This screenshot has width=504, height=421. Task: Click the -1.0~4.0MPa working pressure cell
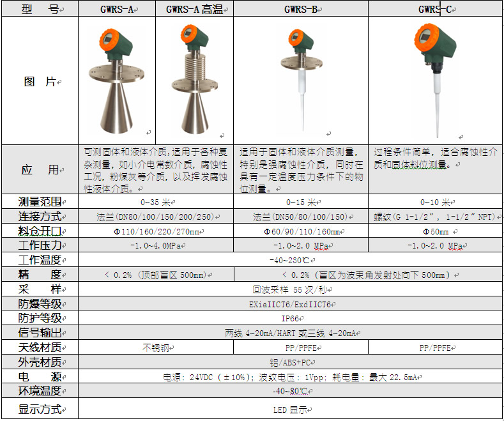point(155,246)
